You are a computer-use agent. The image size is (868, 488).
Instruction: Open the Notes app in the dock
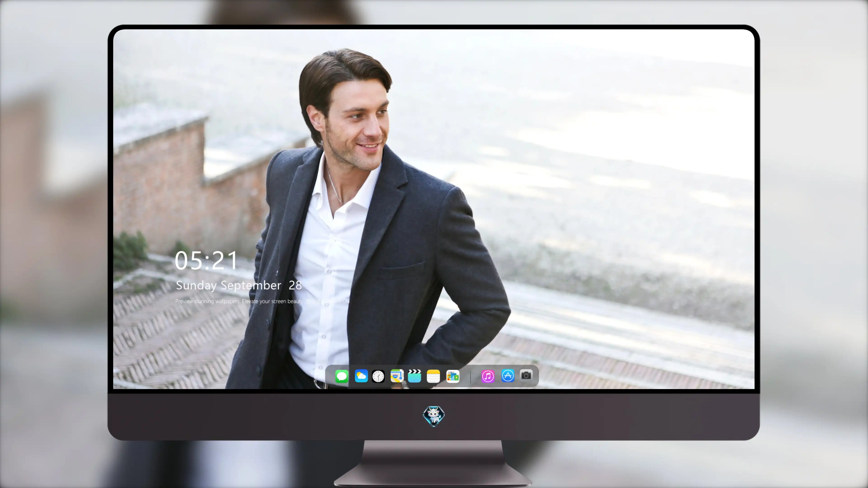point(433,376)
